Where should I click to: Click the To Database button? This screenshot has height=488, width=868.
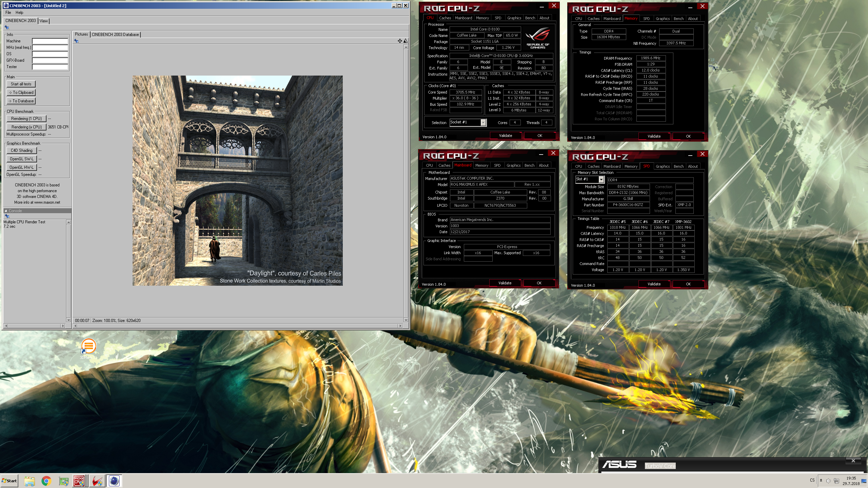(x=21, y=101)
